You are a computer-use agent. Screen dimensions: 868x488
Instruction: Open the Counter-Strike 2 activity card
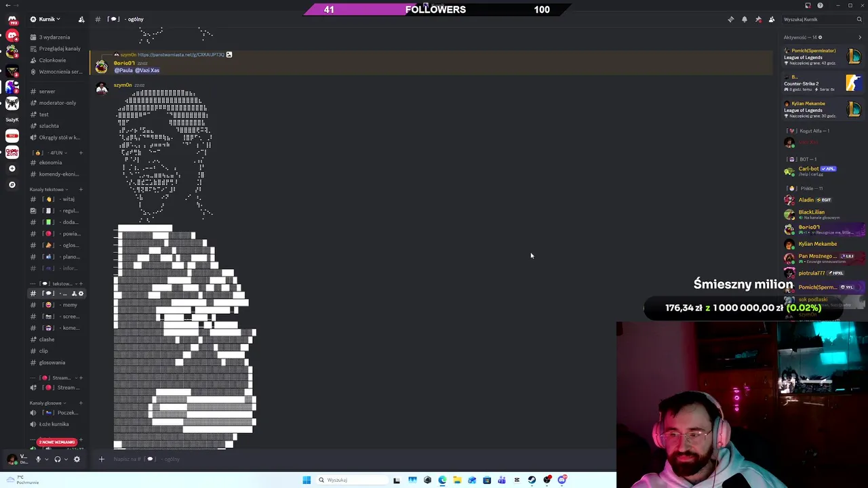click(x=823, y=83)
